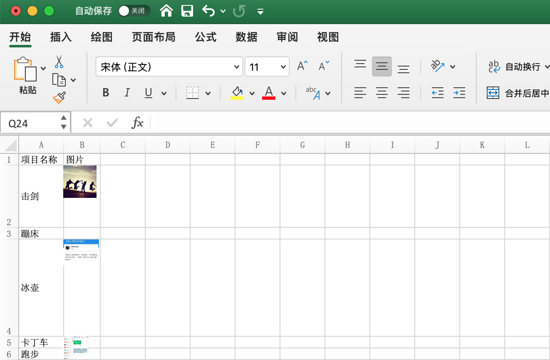Decrease indent
Viewport: 550px width, 360px height.
pos(437,93)
